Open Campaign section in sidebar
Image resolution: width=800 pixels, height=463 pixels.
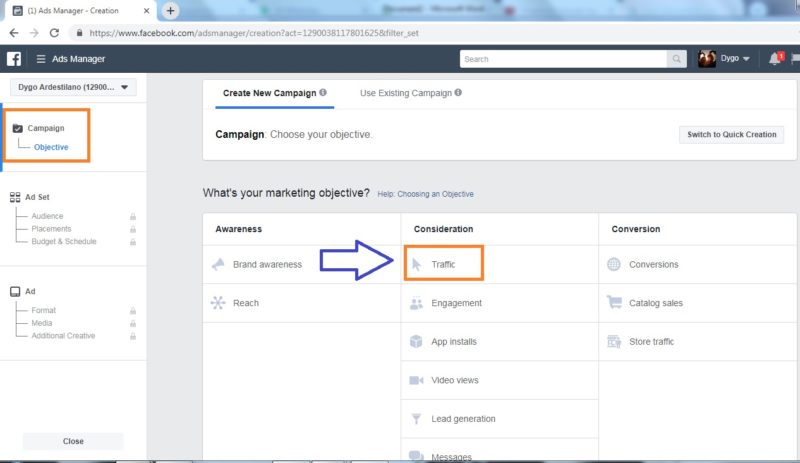click(x=46, y=128)
